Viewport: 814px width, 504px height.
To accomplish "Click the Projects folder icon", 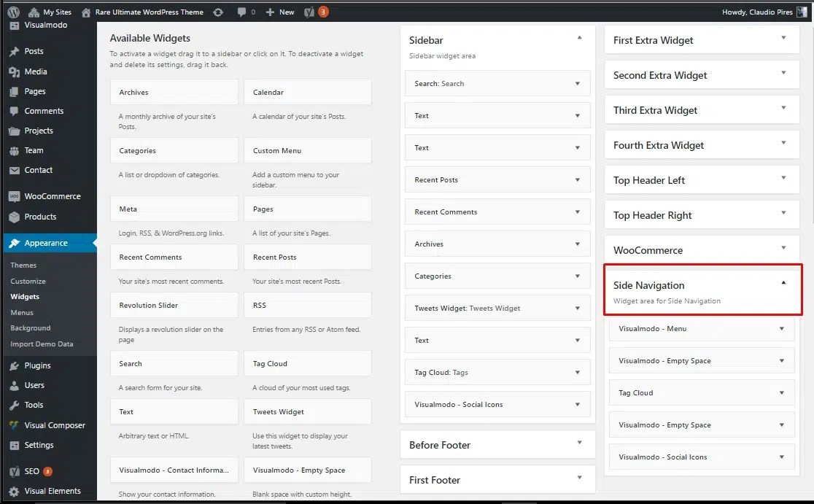I will click(15, 131).
